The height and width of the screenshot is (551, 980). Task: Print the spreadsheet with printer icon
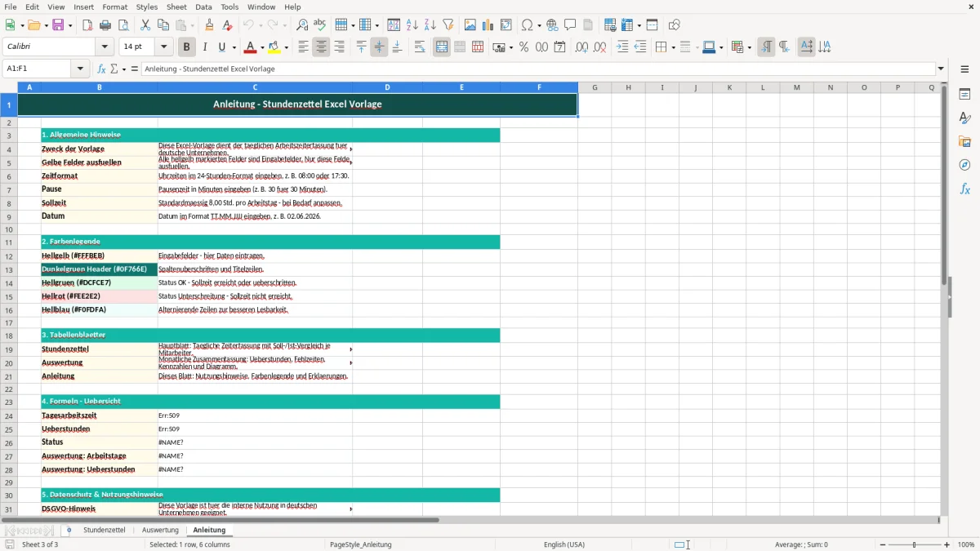point(105,25)
